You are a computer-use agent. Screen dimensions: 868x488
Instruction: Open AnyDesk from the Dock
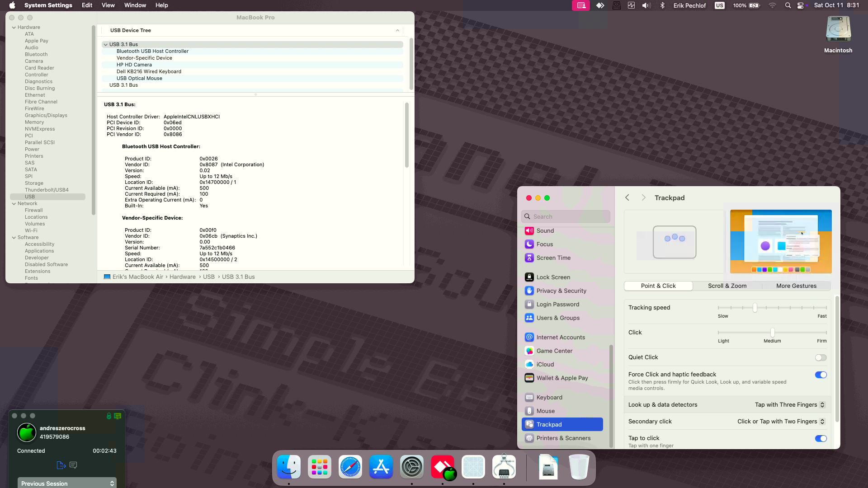coord(443,467)
